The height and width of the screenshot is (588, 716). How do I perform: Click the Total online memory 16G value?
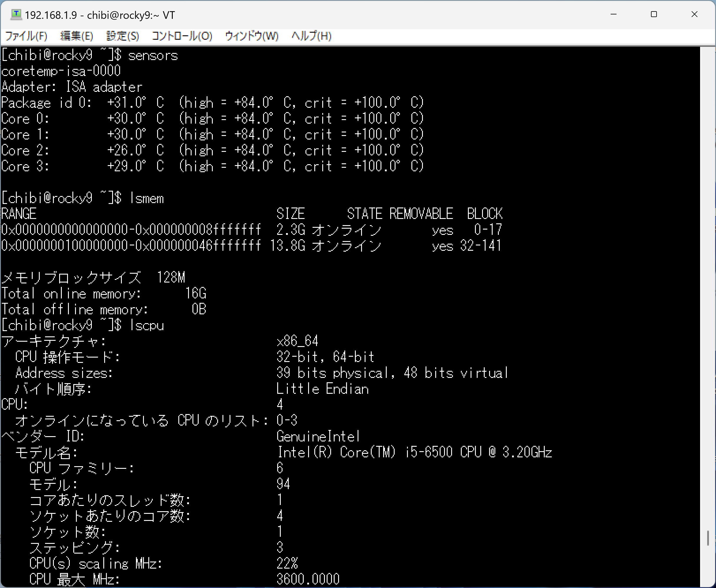tap(195, 294)
